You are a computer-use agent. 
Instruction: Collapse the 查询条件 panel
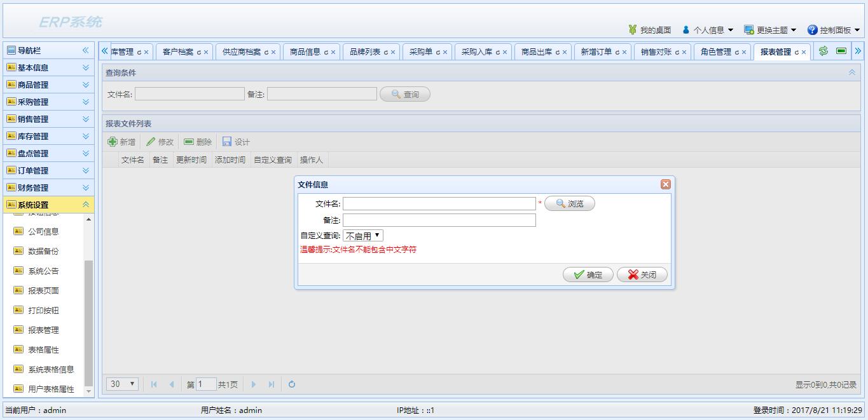[851, 72]
